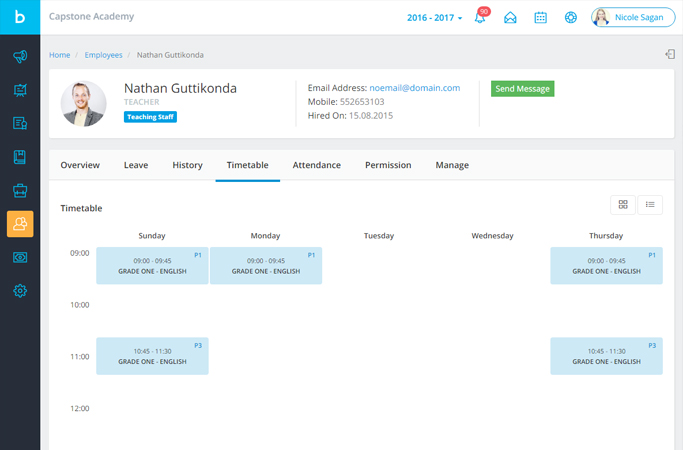Switch timetable to grid view
The image size is (683, 450).
tap(623, 205)
